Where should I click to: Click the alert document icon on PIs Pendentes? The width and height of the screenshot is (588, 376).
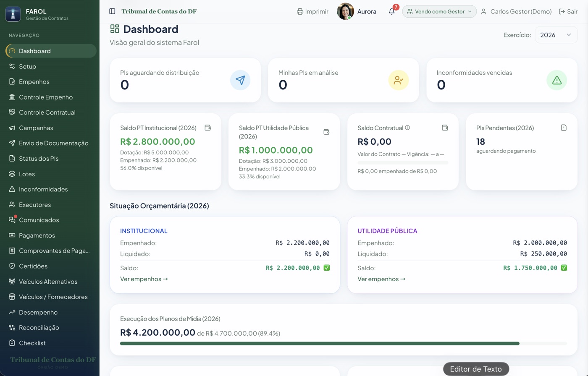pos(564,128)
